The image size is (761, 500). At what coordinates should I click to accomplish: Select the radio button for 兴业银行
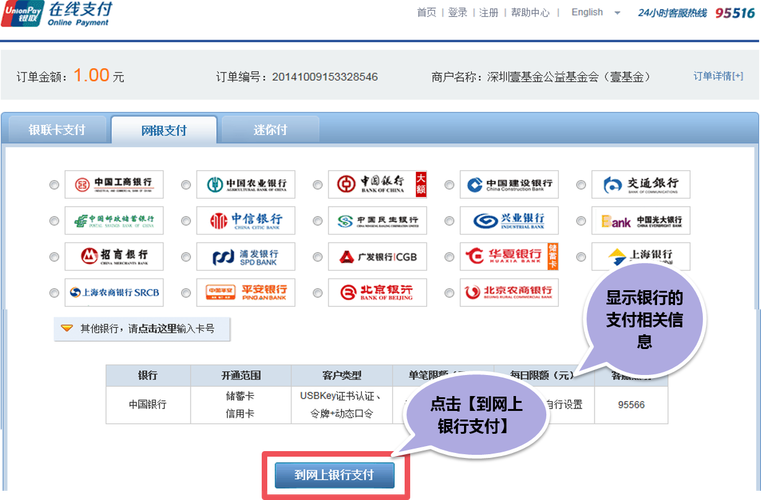(449, 221)
